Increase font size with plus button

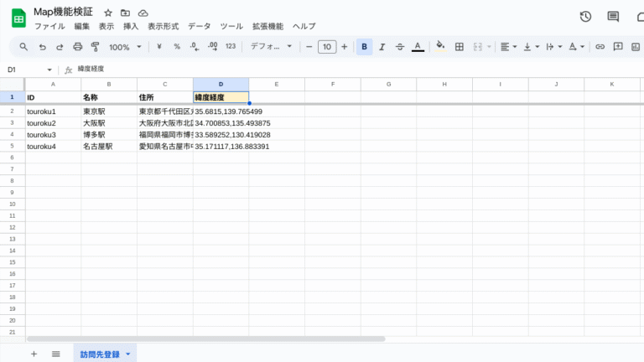(x=344, y=47)
